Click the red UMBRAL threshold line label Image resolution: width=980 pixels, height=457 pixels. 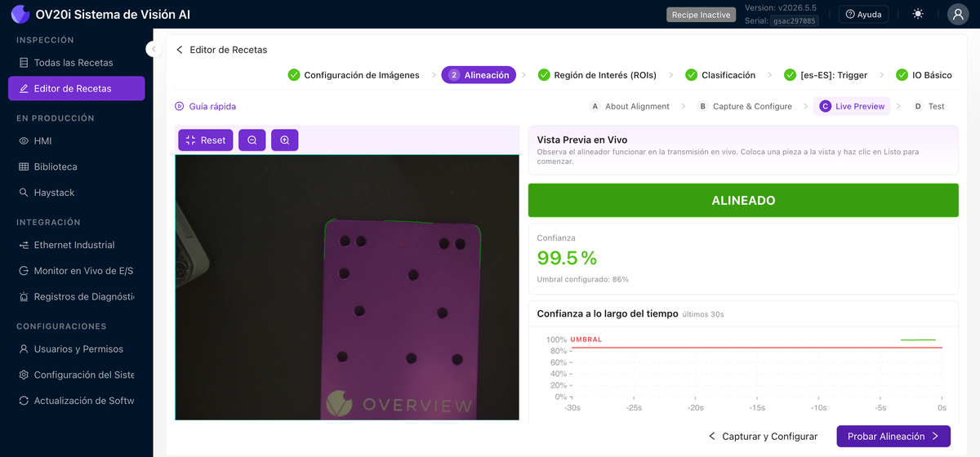point(586,339)
